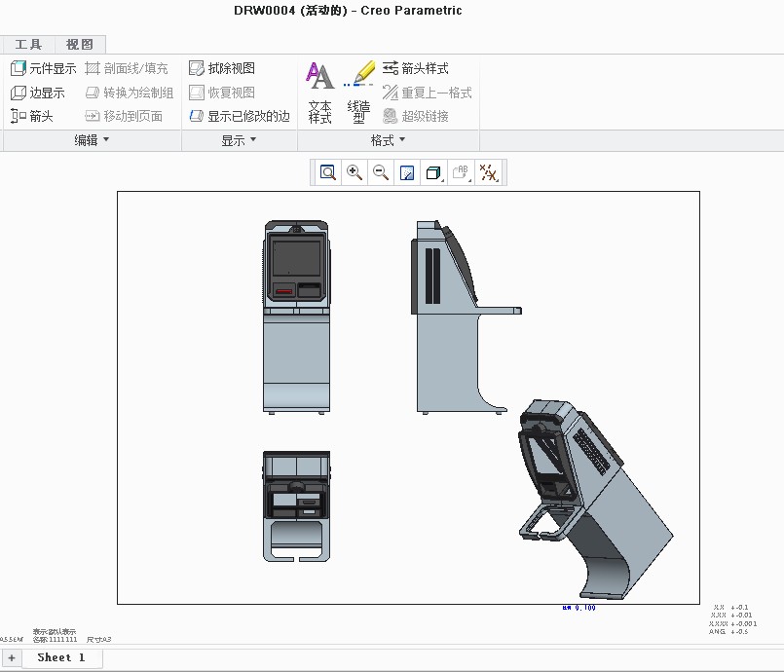The height and width of the screenshot is (672, 784).
Task: Add a new sheet with plus button
Action: [11, 658]
